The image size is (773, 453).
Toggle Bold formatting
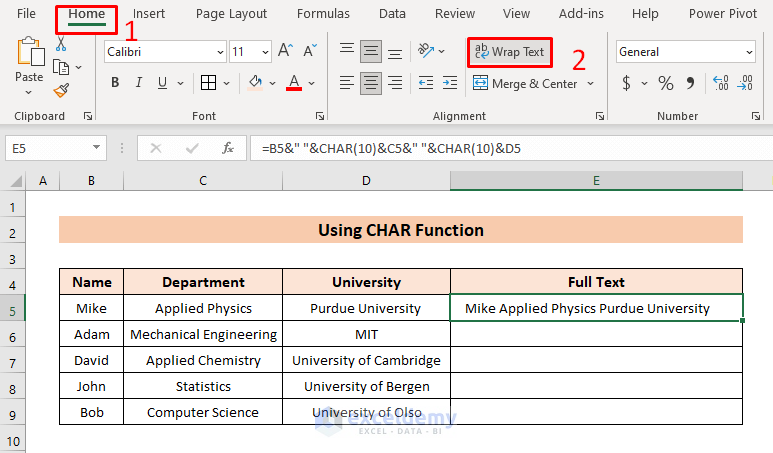pyautogui.click(x=113, y=83)
